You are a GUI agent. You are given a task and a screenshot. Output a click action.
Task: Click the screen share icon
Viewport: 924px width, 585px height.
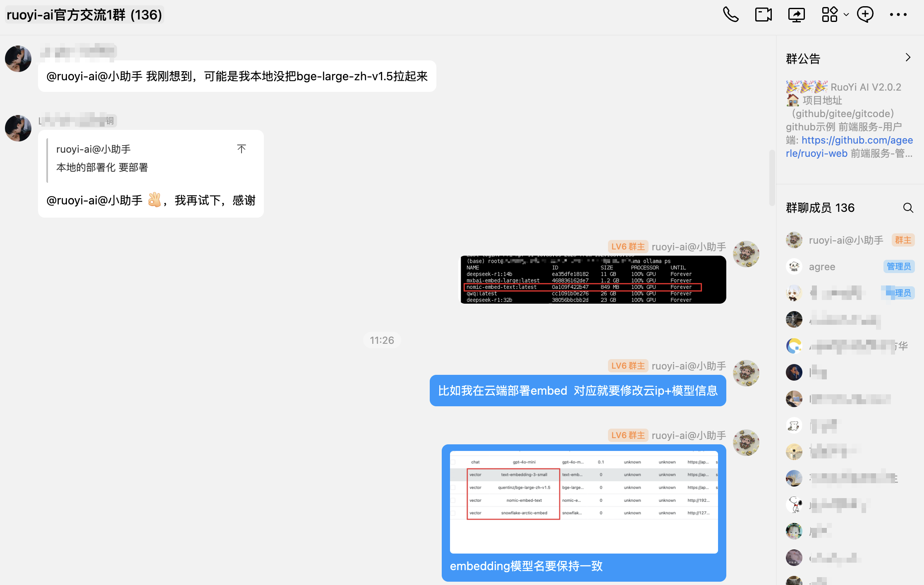coord(796,15)
